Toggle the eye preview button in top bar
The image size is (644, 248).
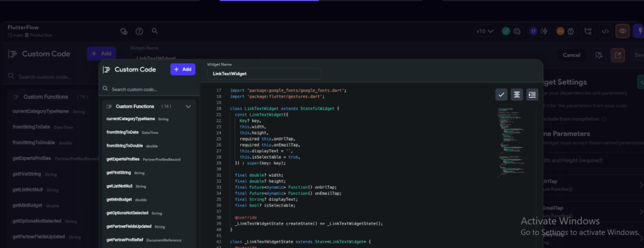[x=623, y=31]
